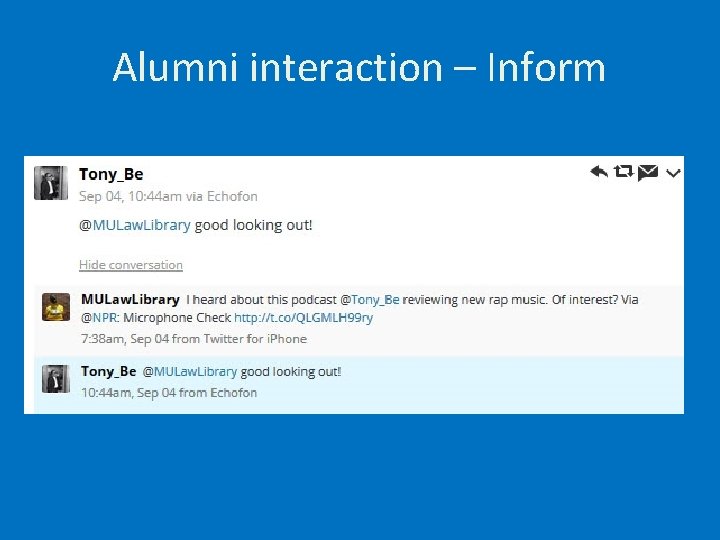Click the @Tony_Be mention in the podcast tweet
Viewport: 720px width, 540px height.
point(370,299)
